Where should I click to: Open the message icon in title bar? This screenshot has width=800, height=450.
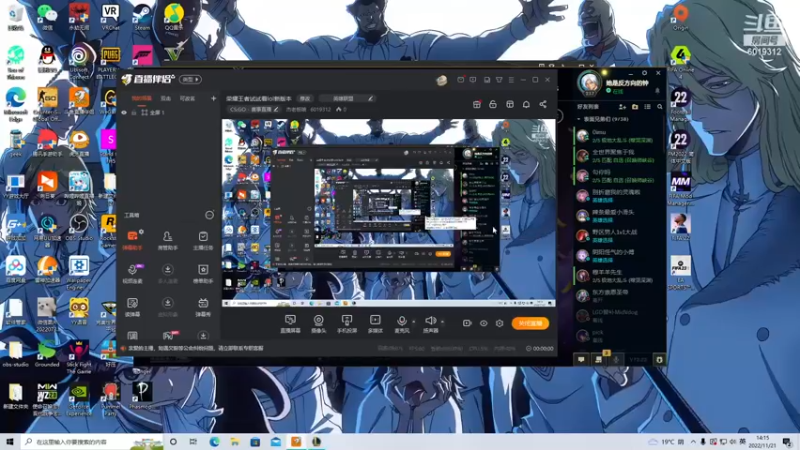pos(473,80)
